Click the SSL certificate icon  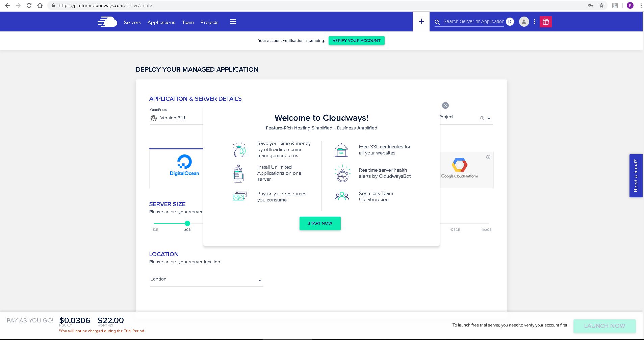[x=341, y=150]
